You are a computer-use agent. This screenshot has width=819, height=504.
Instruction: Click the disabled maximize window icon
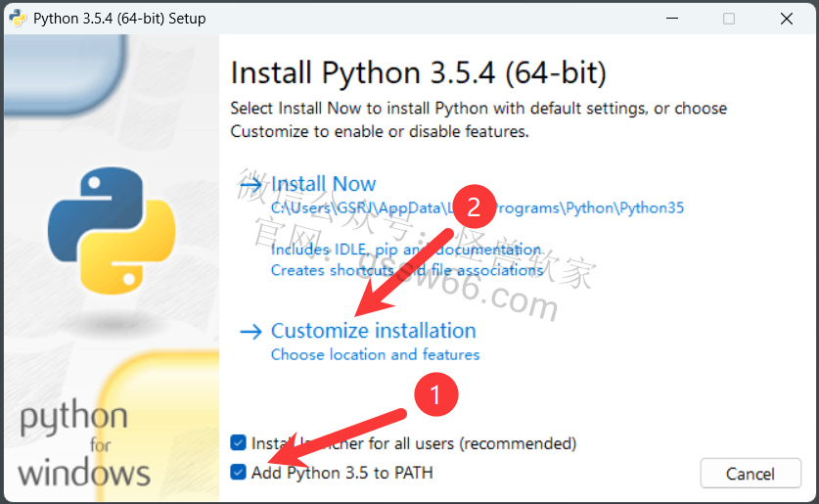(729, 19)
